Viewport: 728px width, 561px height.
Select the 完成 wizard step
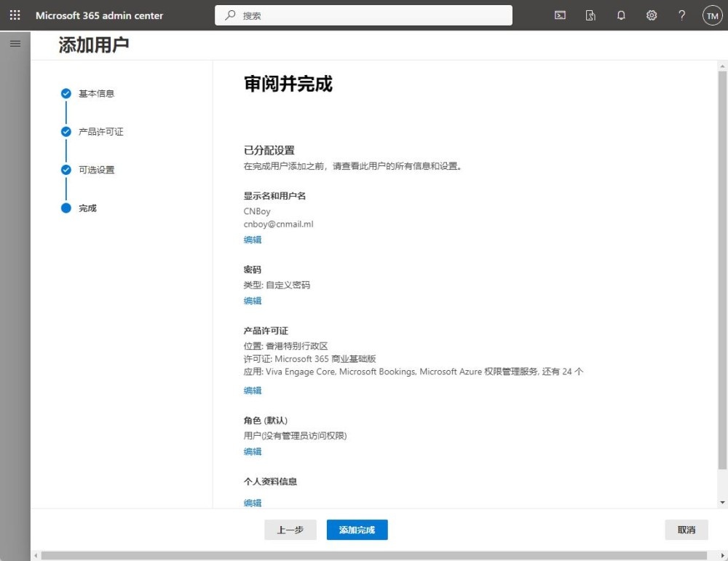87,208
